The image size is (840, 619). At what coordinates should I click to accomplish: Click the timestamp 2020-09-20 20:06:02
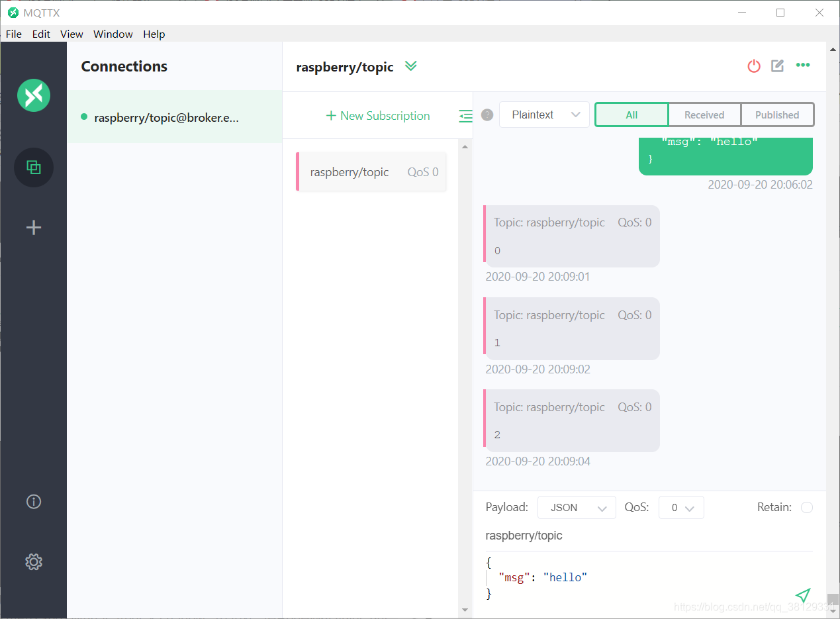(x=760, y=185)
